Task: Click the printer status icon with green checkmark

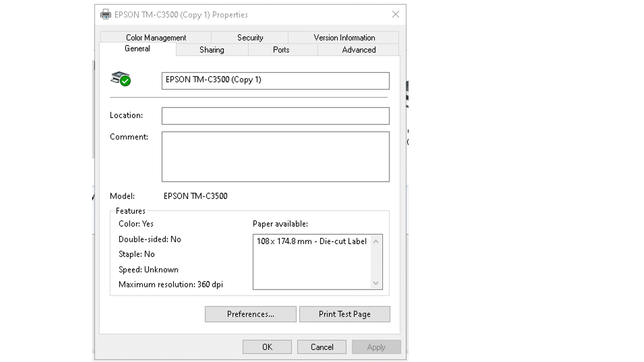Action: 120,79
